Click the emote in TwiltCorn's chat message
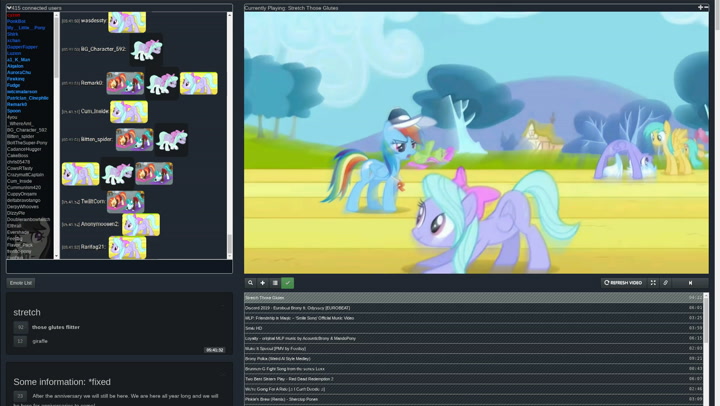Viewport: 720px width, 406px height. (125, 202)
